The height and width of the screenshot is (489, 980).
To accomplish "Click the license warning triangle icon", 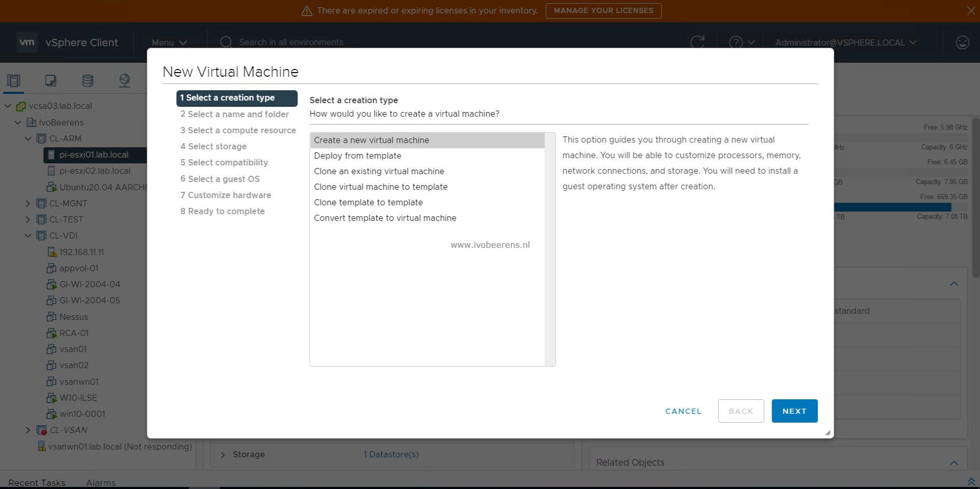I will 306,11.
